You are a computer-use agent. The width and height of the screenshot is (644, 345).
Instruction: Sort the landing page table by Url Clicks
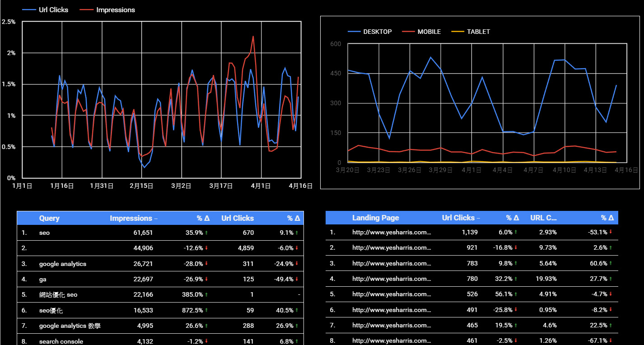click(458, 218)
